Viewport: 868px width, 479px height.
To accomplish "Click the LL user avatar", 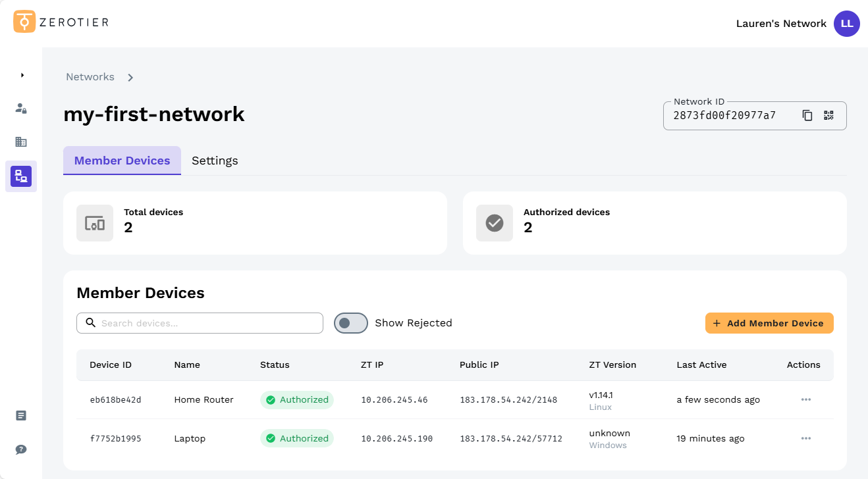I will 846,24.
